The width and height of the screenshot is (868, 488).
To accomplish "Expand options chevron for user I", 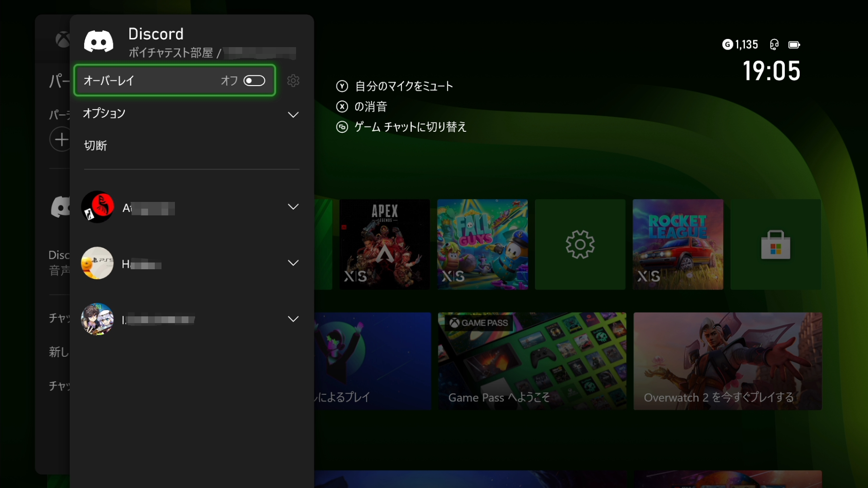I will pyautogui.click(x=293, y=319).
